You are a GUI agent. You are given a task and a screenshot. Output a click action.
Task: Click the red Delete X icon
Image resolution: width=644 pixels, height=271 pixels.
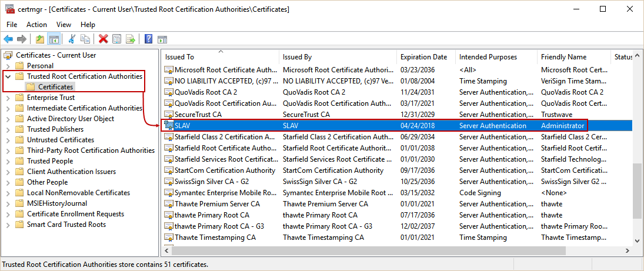104,39
